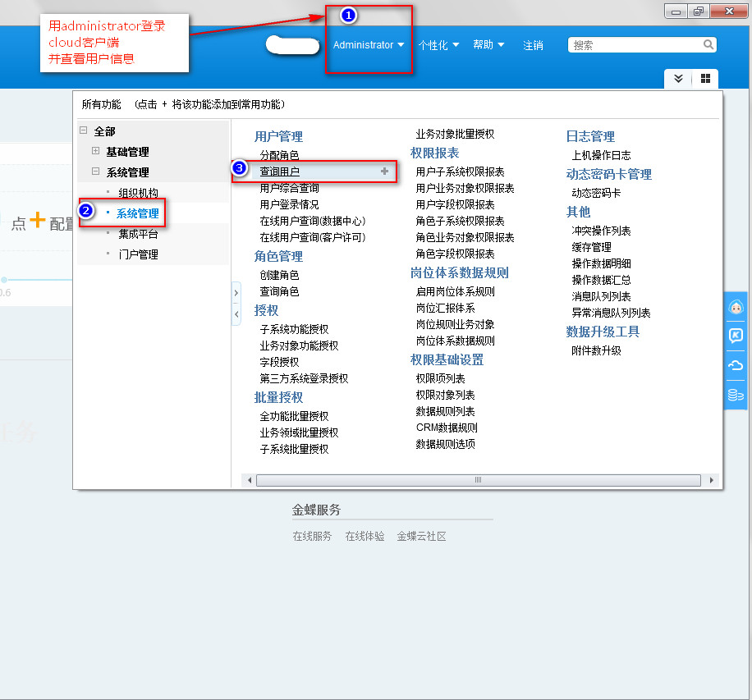Open the 个性化 dropdown menu
The image size is (752, 700).
point(438,45)
